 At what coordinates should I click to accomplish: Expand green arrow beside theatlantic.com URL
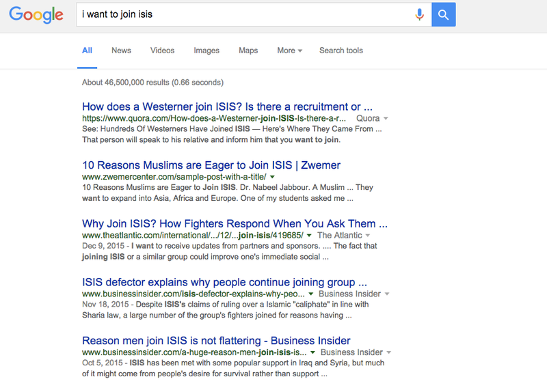[x=310, y=235]
